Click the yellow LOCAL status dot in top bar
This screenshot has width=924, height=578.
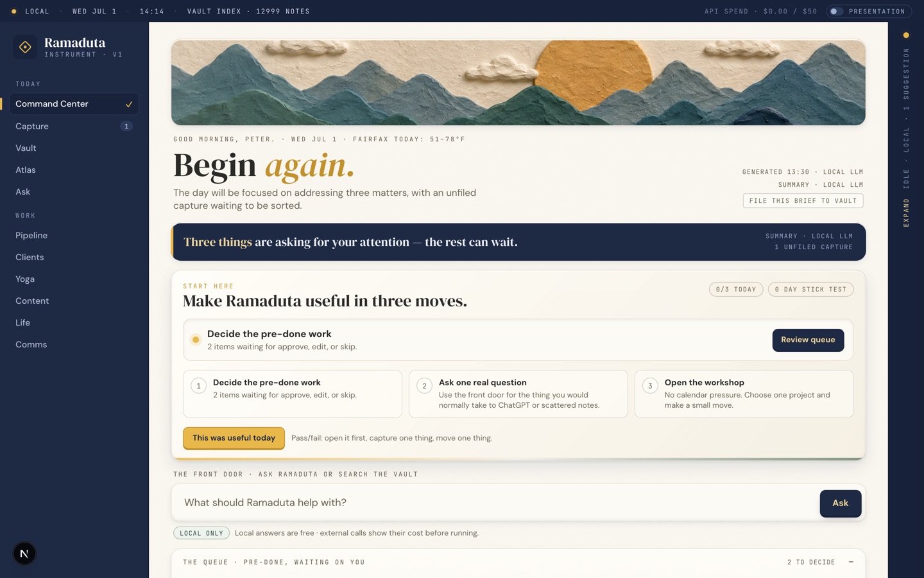point(13,12)
